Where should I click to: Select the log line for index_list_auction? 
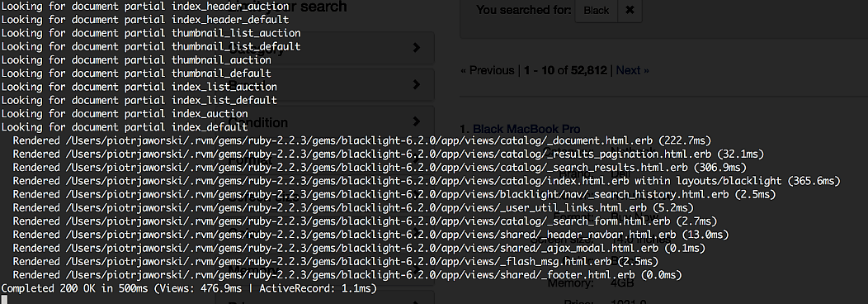[139, 87]
